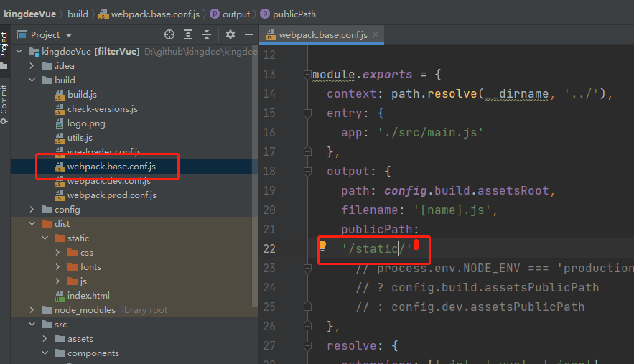Click build in the breadcrumb bar
Screen dimensions: 634x364
78,14
